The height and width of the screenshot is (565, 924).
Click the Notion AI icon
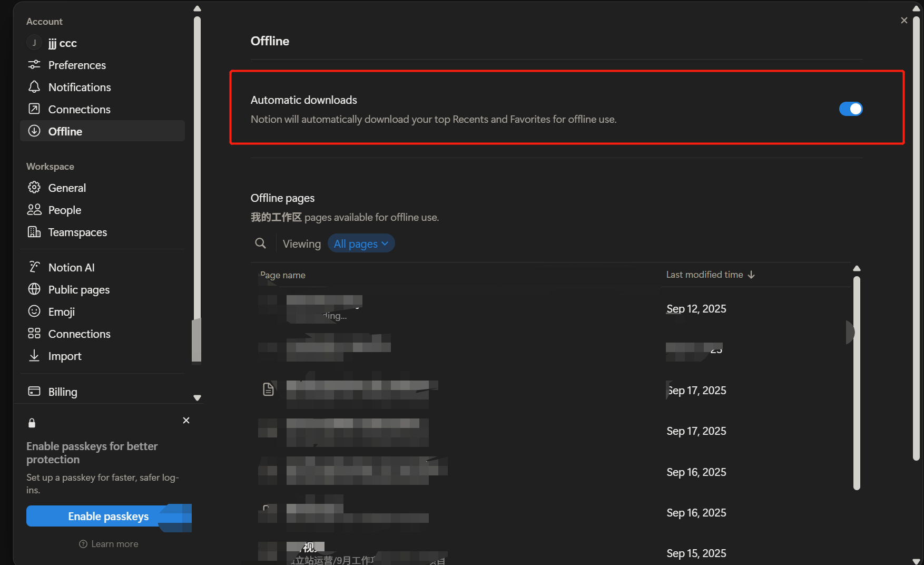(34, 267)
